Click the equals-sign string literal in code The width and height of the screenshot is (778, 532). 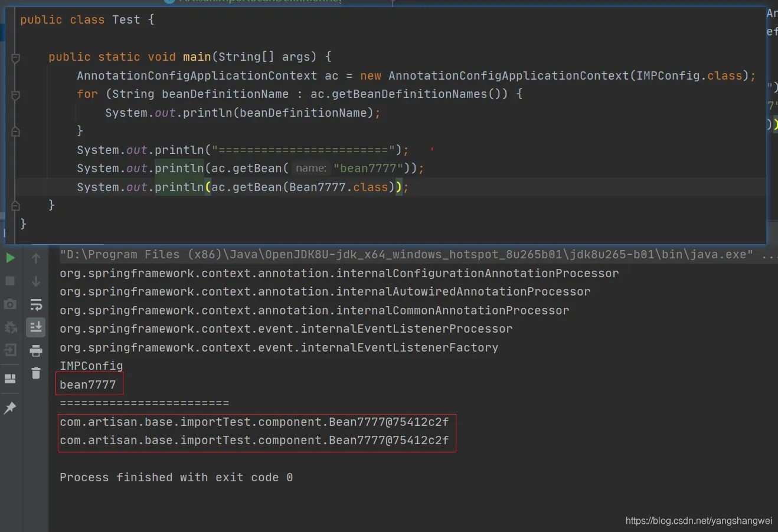tap(303, 150)
